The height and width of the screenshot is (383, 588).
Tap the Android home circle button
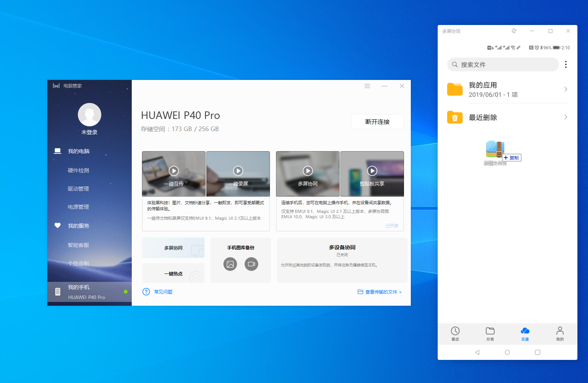click(507, 352)
